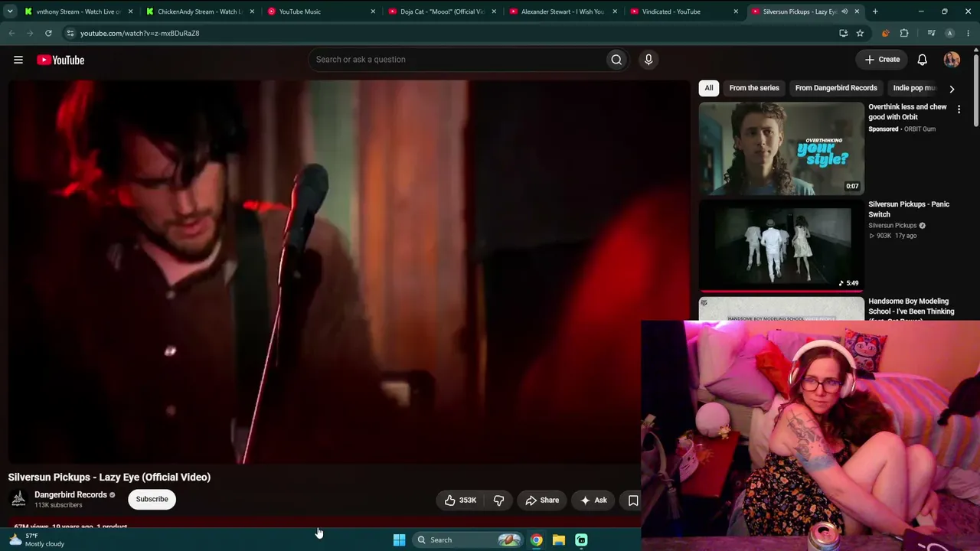This screenshot has height=551, width=980.
Task: Switch to the YouTube Music tab
Action: click(x=320, y=11)
